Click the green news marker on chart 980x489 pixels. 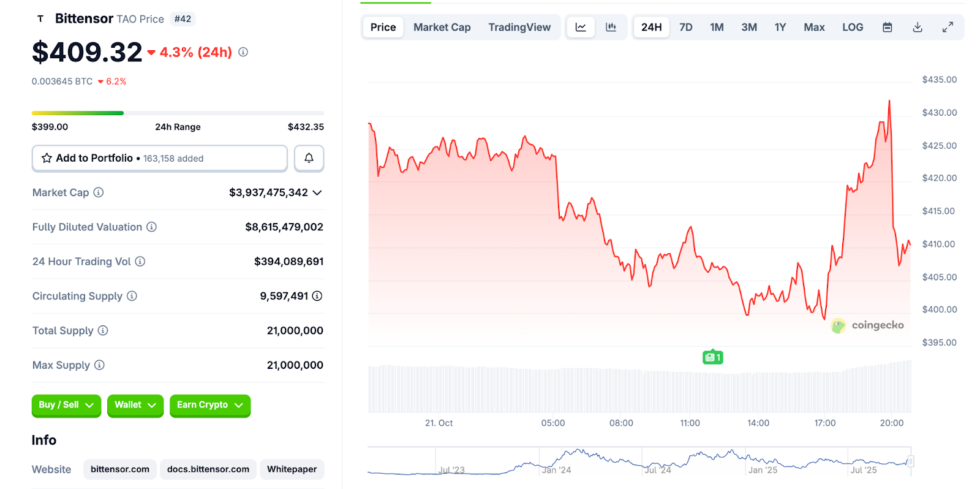click(x=712, y=357)
